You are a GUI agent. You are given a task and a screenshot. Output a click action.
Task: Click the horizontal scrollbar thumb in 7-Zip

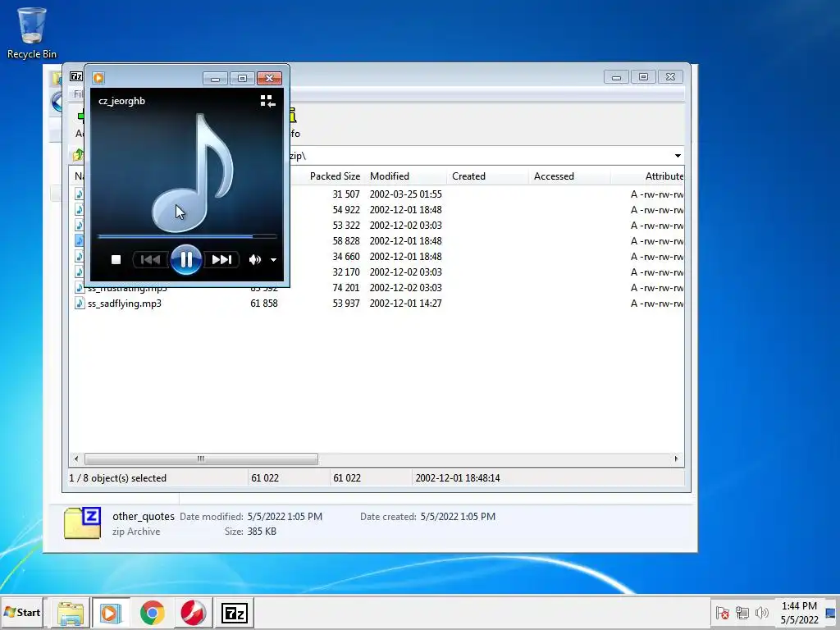point(201,459)
